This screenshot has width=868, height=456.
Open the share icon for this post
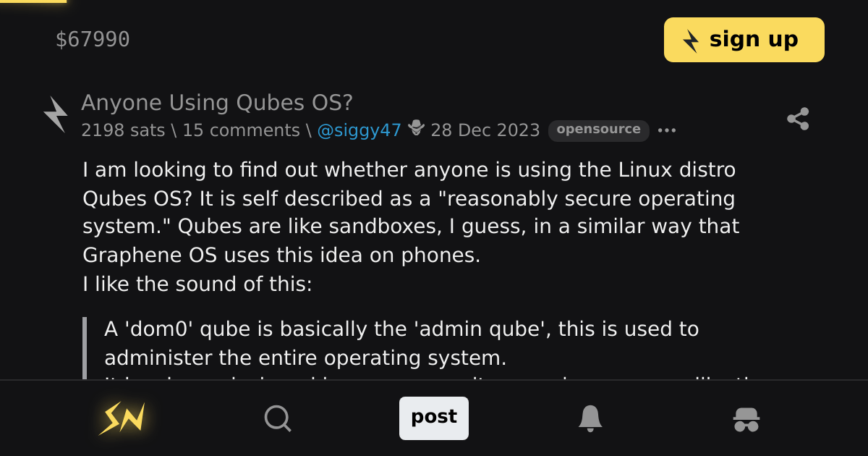(799, 119)
